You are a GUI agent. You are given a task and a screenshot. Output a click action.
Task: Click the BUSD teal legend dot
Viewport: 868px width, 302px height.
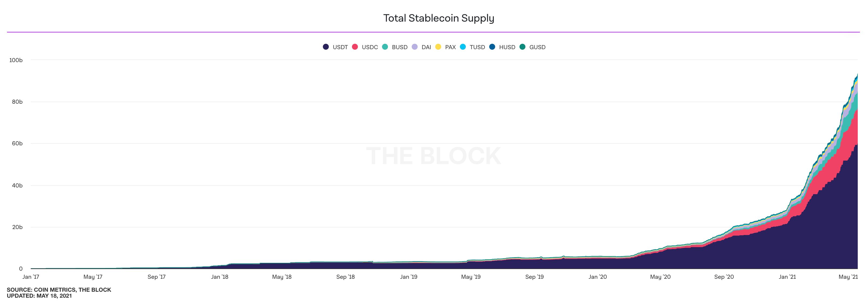tap(385, 47)
